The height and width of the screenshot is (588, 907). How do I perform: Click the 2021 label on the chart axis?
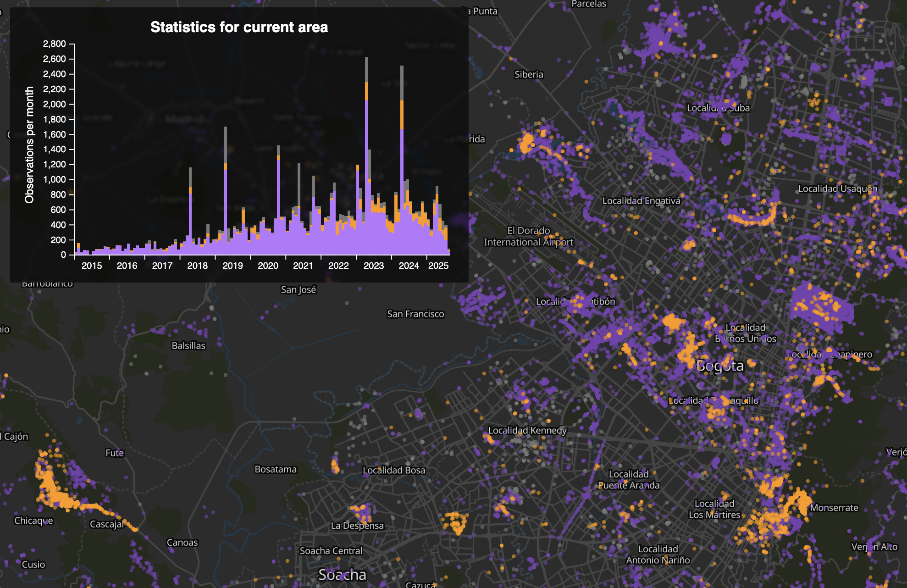(x=303, y=266)
